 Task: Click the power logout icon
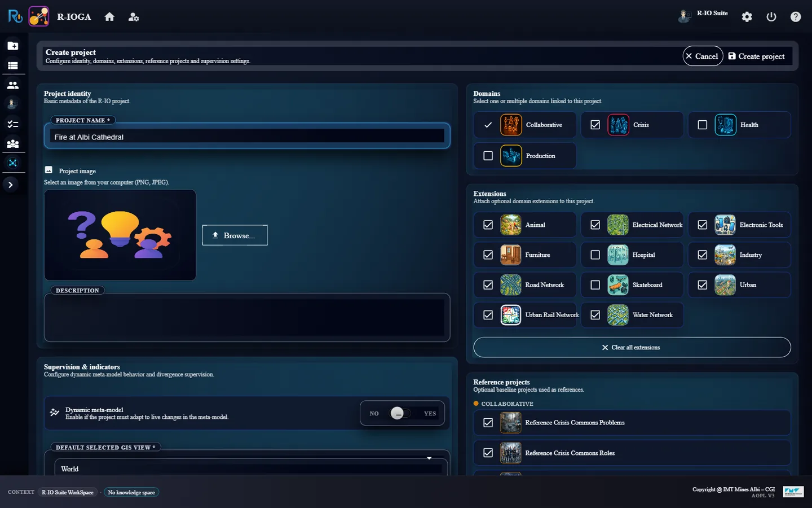771,17
